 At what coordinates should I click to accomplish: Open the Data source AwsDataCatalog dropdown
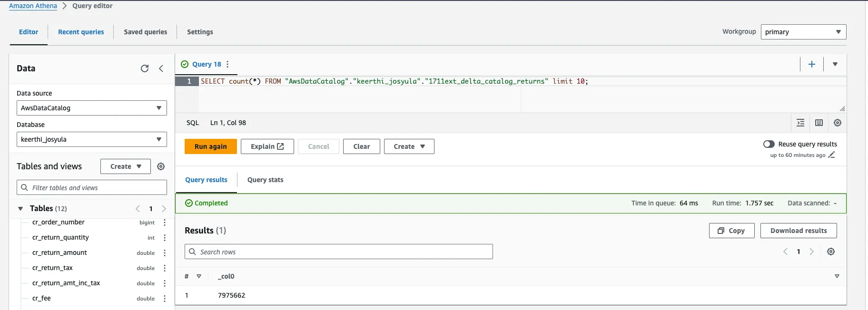pos(91,108)
